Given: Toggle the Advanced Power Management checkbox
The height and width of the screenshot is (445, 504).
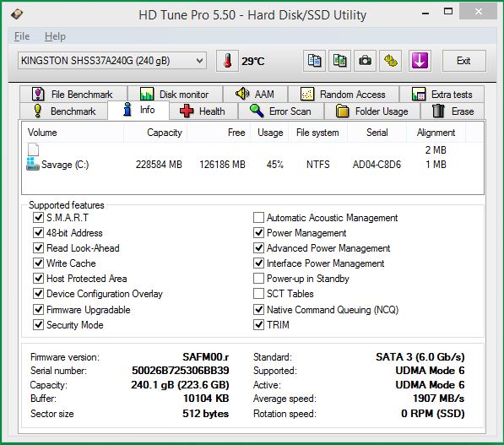Looking at the screenshot, I should pos(258,248).
